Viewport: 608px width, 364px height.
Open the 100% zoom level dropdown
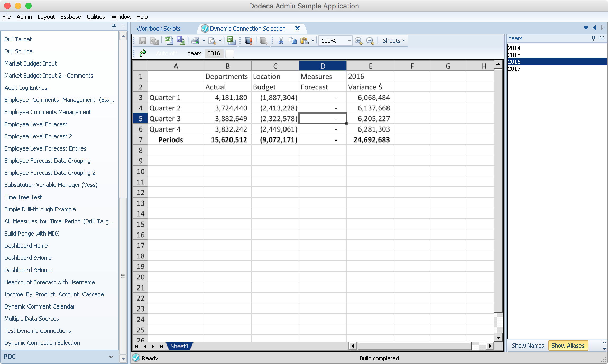point(349,41)
